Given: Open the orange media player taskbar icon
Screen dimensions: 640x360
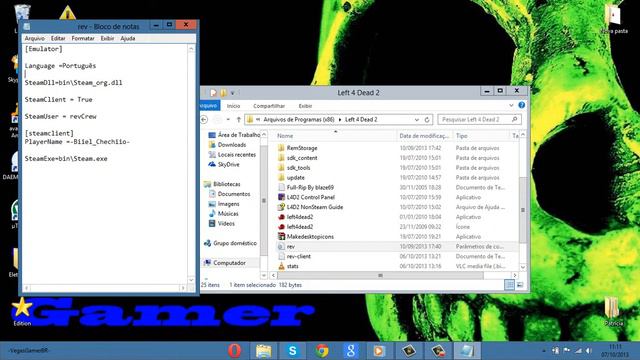Looking at the screenshot, I should [379, 351].
